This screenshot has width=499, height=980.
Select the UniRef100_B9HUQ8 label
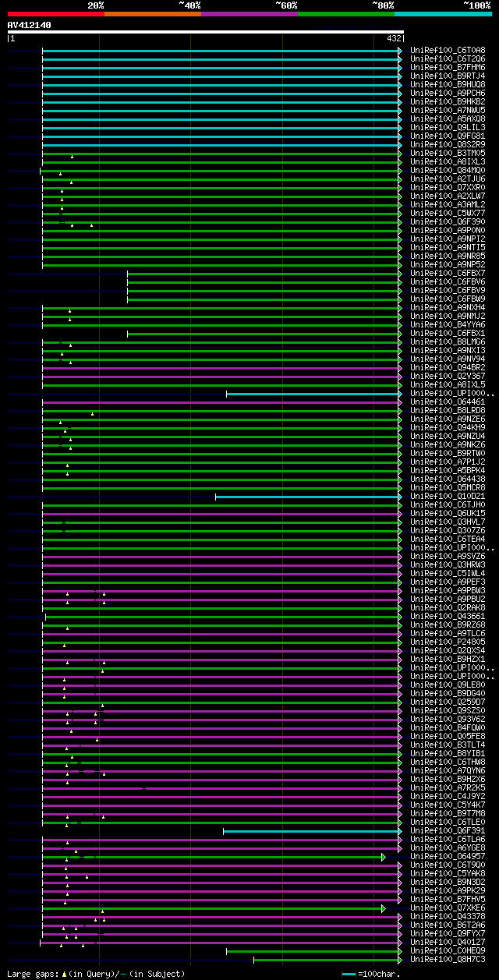tap(448, 84)
